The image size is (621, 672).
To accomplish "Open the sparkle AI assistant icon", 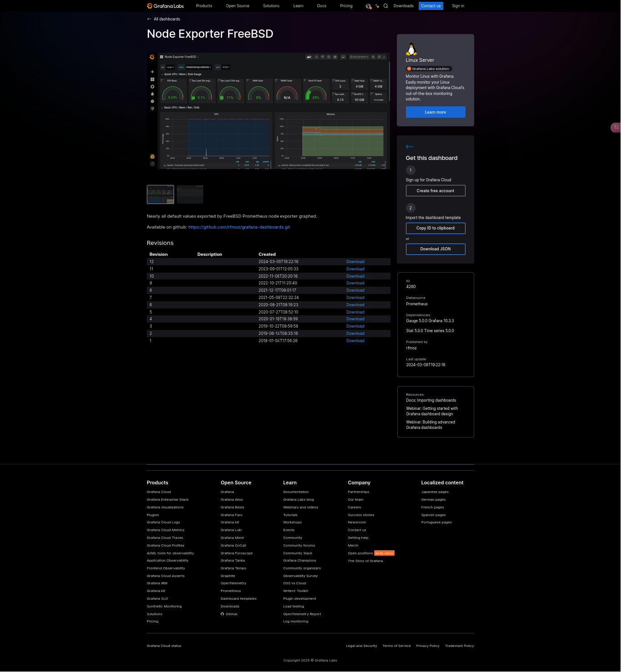I will [x=377, y=6].
